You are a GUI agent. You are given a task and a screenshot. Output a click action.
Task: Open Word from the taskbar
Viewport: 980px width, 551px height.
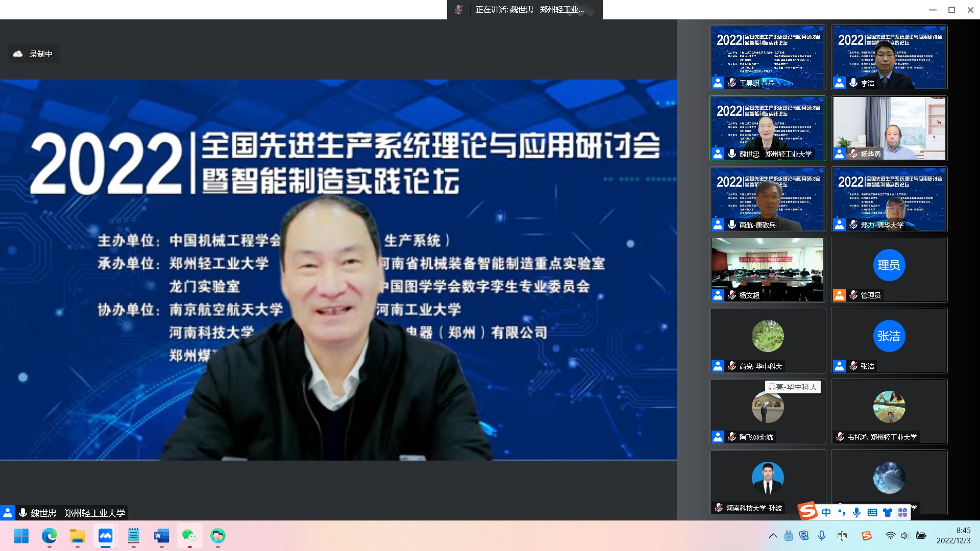click(161, 536)
